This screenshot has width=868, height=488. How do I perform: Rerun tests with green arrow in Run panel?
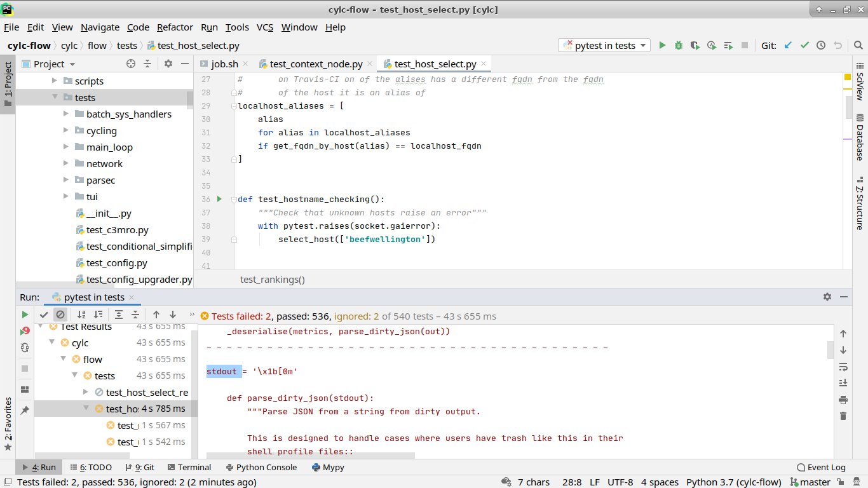coord(25,315)
